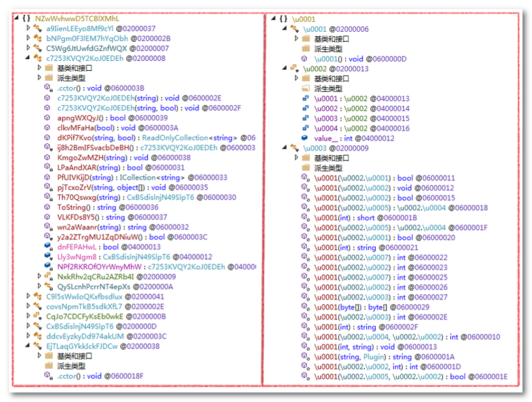Expand the C9l5sWwIoQKxfbsdlux class node
This screenshot has width=532, height=402.
(28, 297)
